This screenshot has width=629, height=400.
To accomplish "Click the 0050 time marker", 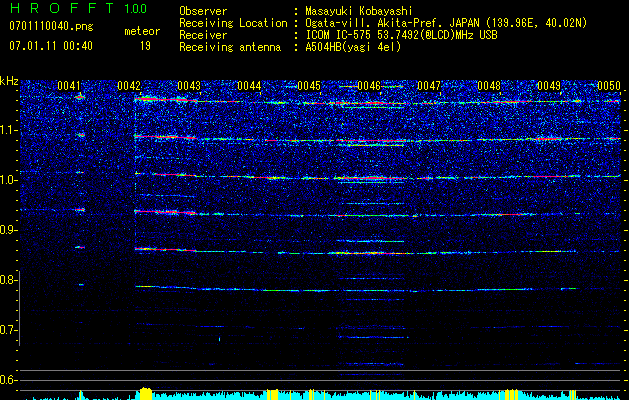I will 609,85.
